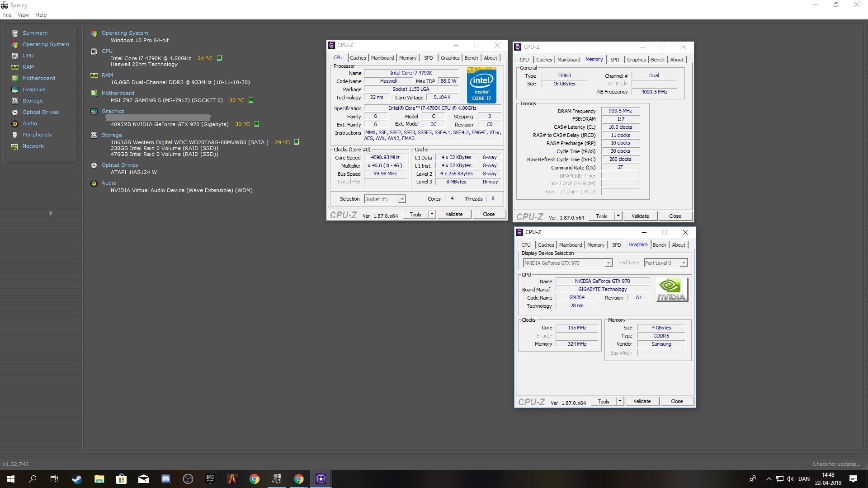Toggle the hard drive temperature indicator

click(x=297, y=142)
